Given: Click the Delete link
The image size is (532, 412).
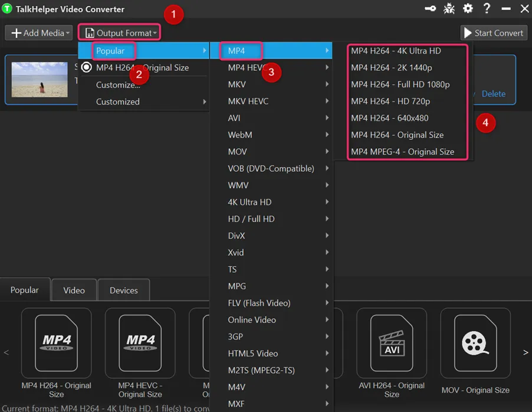Looking at the screenshot, I should click(x=493, y=94).
